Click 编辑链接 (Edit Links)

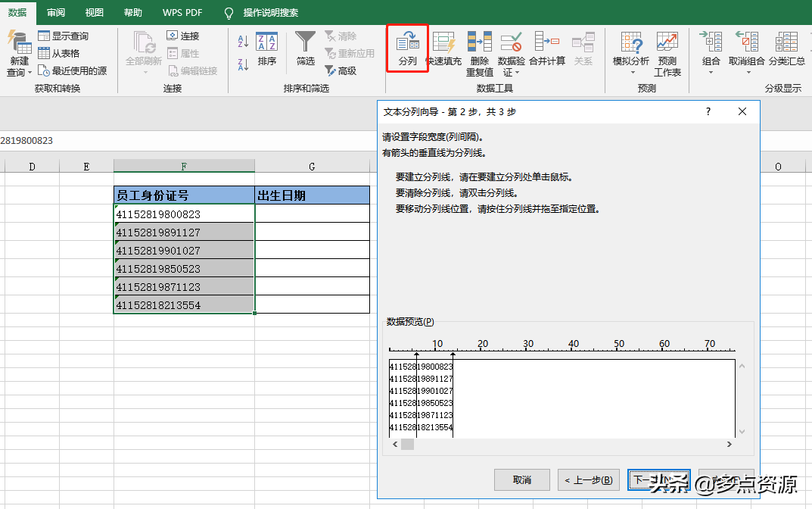coord(192,71)
